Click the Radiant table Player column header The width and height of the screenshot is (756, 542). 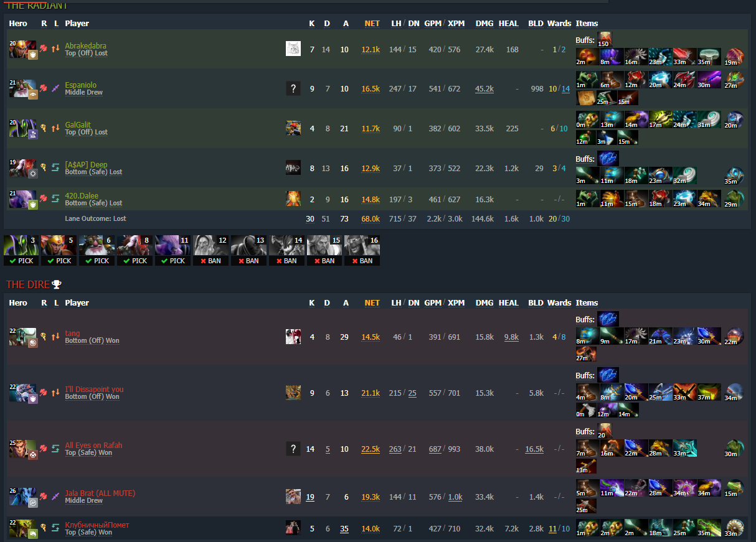(77, 23)
